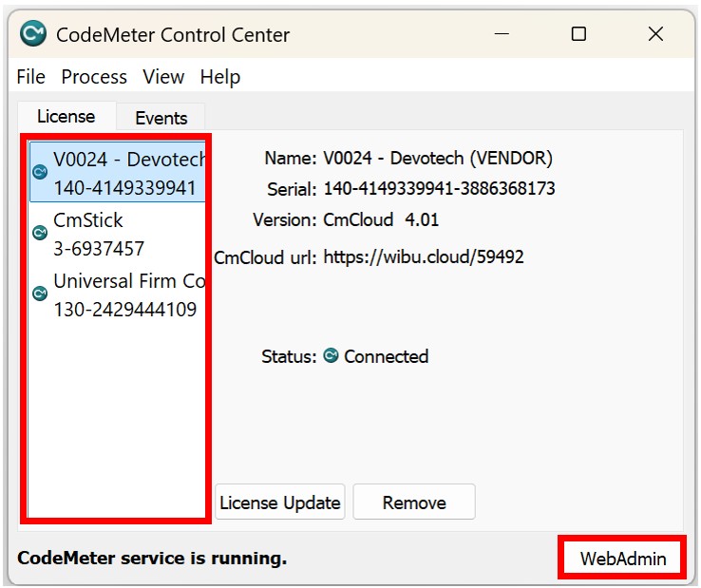Click the Remove button
The height and width of the screenshot is (588, 701).
[x=414, y=503]
